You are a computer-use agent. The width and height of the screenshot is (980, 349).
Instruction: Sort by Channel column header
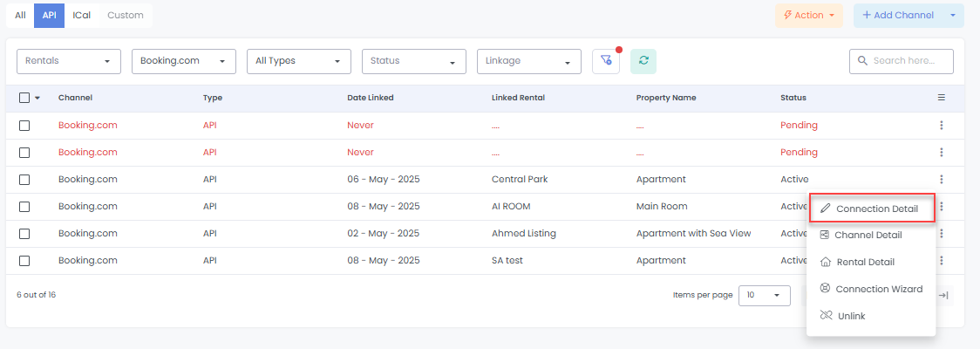tap(75, 98)
